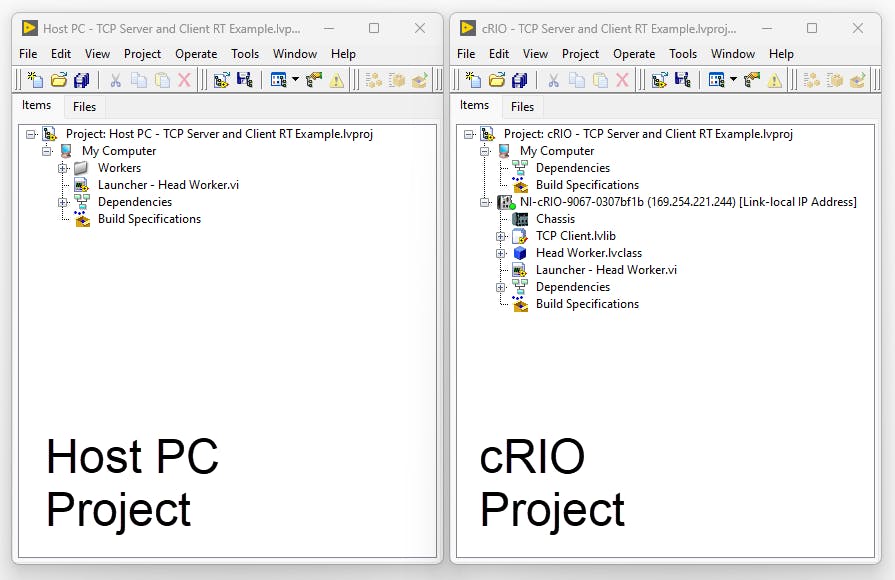Collapse Host PC project root node
This screenshot has height=580, width=895.
tap(31, 134)
